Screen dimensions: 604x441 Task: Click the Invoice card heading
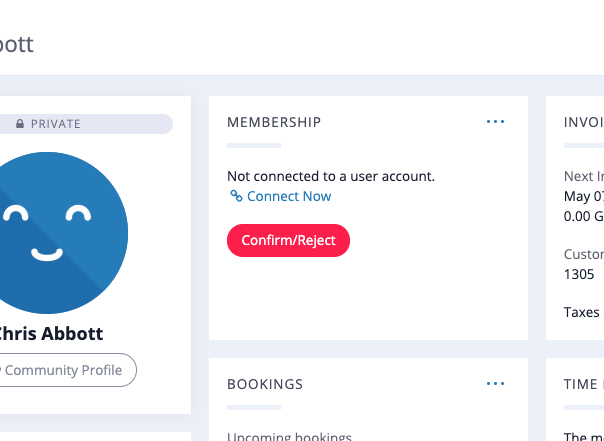(x=583, y=122)
